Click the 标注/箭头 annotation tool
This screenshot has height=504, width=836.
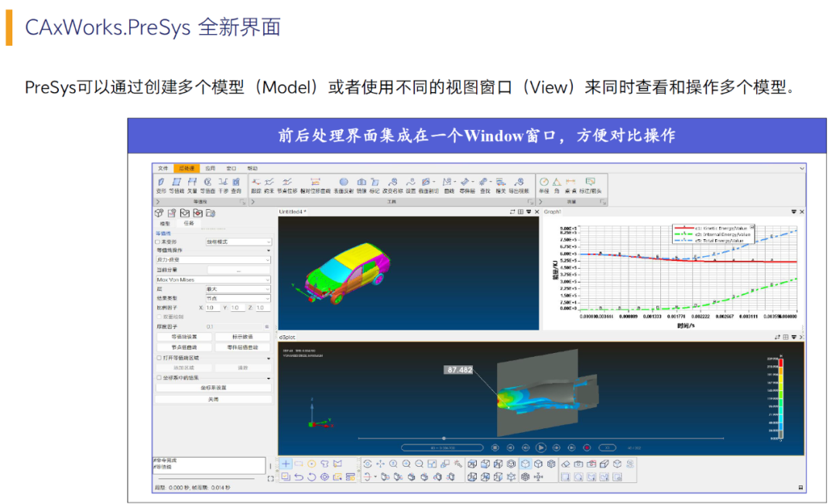590,185
